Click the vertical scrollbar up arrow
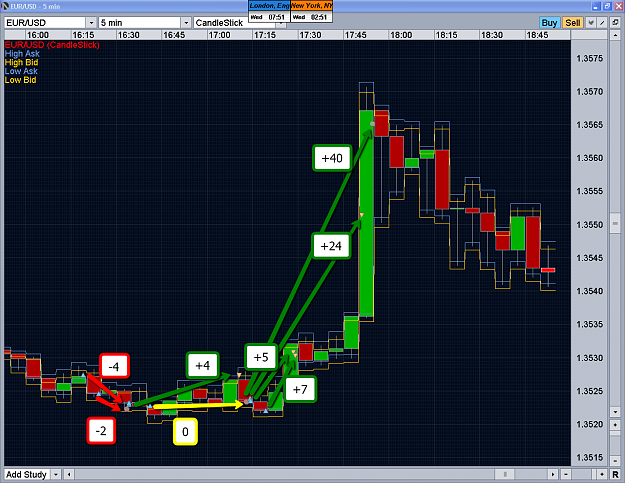The height and width of the screenshot is (483, 625). click(615, 35)
